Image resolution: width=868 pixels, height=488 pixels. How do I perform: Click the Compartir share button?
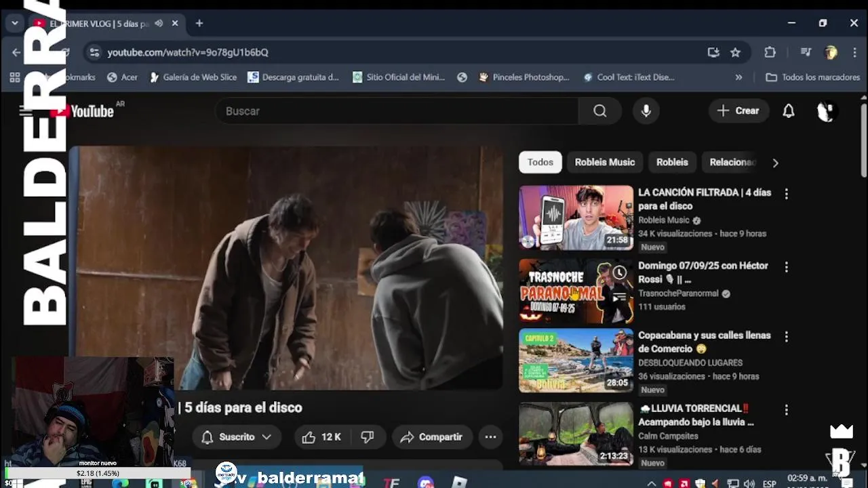click(431, 437)
